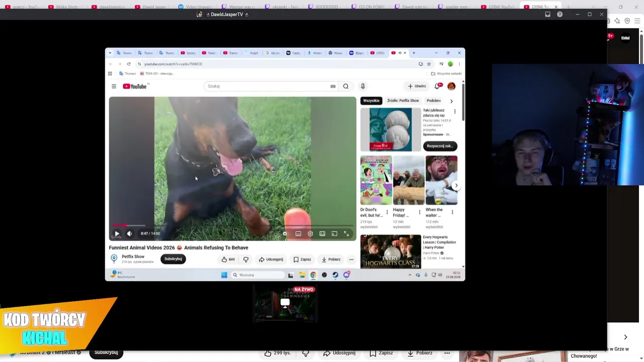Image resolution: width=644 pixels, height=362 pixels.
Task: Like the animal video showing 849 likes
Action: pyautogui.click(x=228, y=259)
